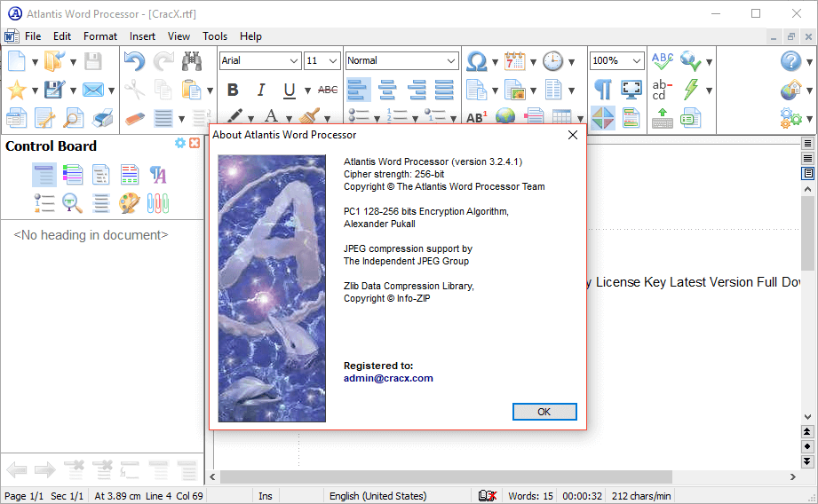This screenshot has height=504, width=818.
Task: Click the calendar insert-date icon
Action: click(514, 61)
